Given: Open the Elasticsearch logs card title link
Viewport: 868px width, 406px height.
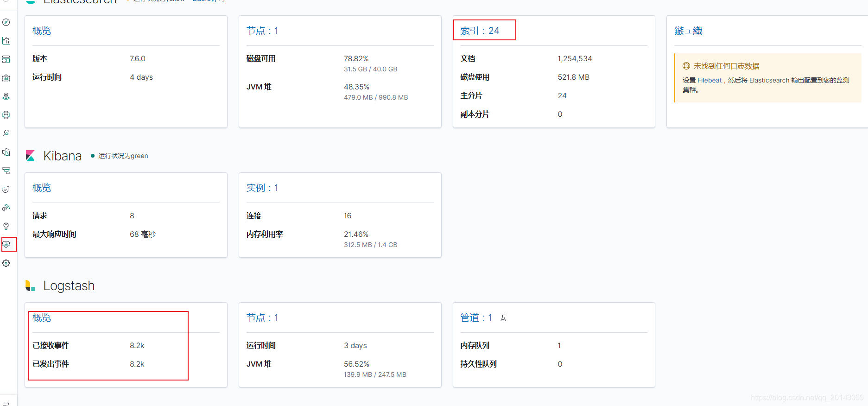Looking at the screenshot, I should pos(688,31).
